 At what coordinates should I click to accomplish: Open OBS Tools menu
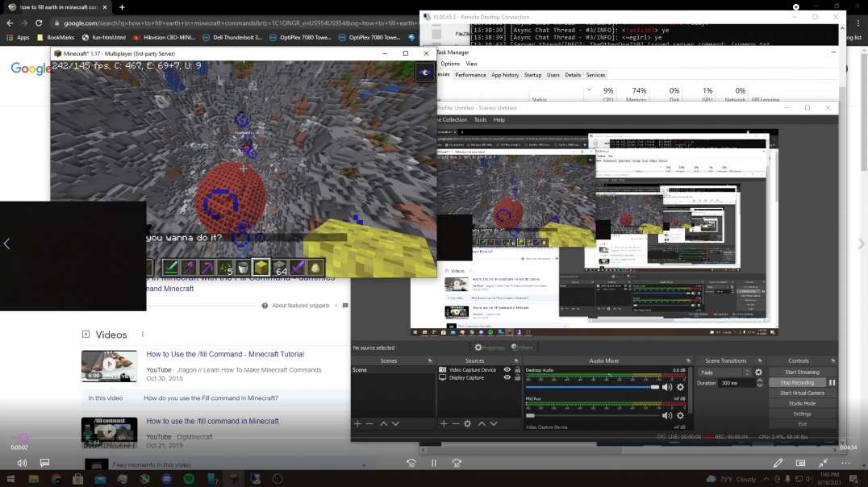[x=481, y=119]
